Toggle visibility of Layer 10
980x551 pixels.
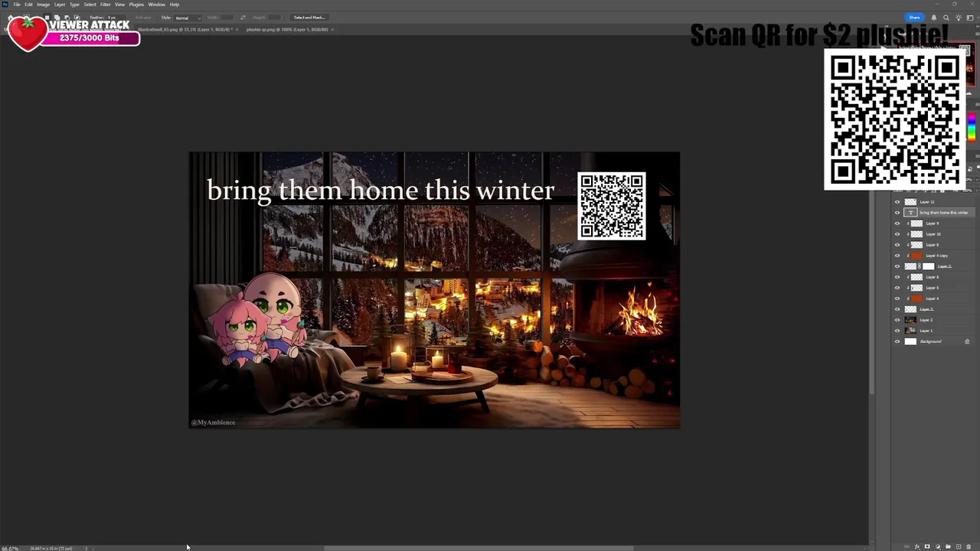(897, 234)
